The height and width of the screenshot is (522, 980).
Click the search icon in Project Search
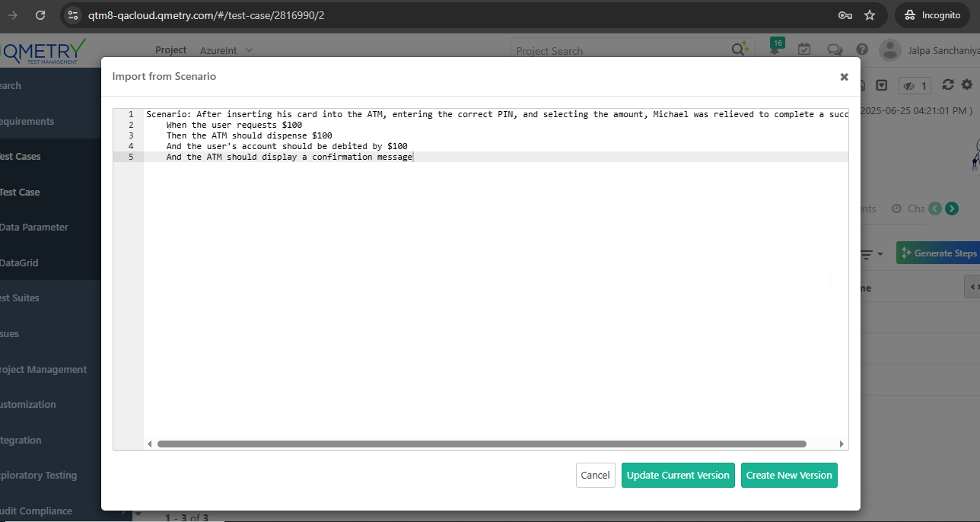737,49
